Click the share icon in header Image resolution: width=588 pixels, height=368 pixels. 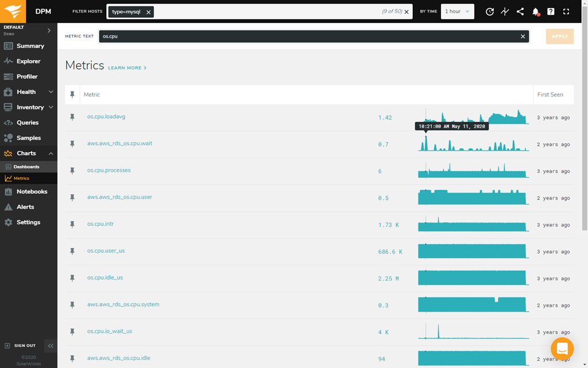[520, 11]
